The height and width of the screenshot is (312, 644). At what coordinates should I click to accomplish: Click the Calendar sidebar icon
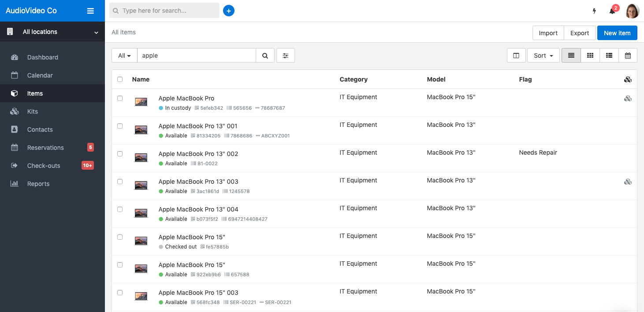pyautogui.click(x=15, y=75)
